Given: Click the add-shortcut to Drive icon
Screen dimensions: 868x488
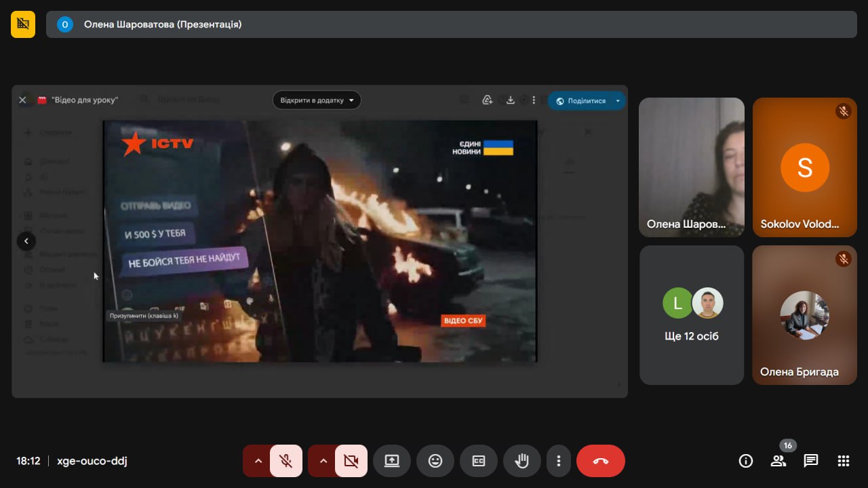Looking at the screenshot, I should pyautogui.click(x=487, y=100).
